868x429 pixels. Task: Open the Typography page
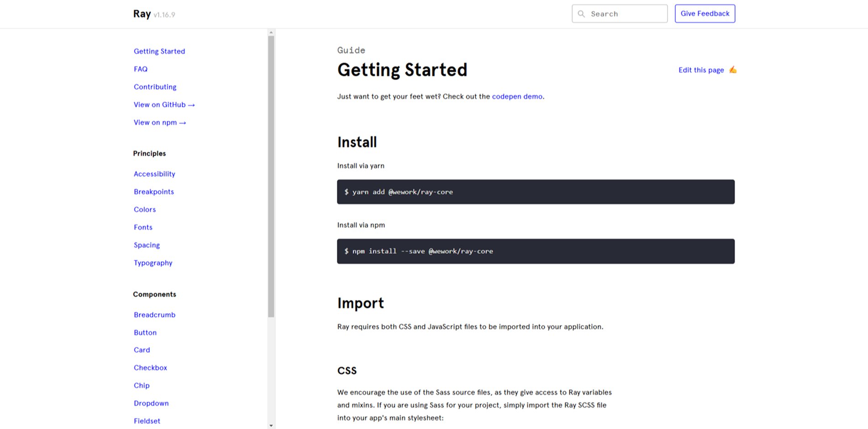pos(153,263)
